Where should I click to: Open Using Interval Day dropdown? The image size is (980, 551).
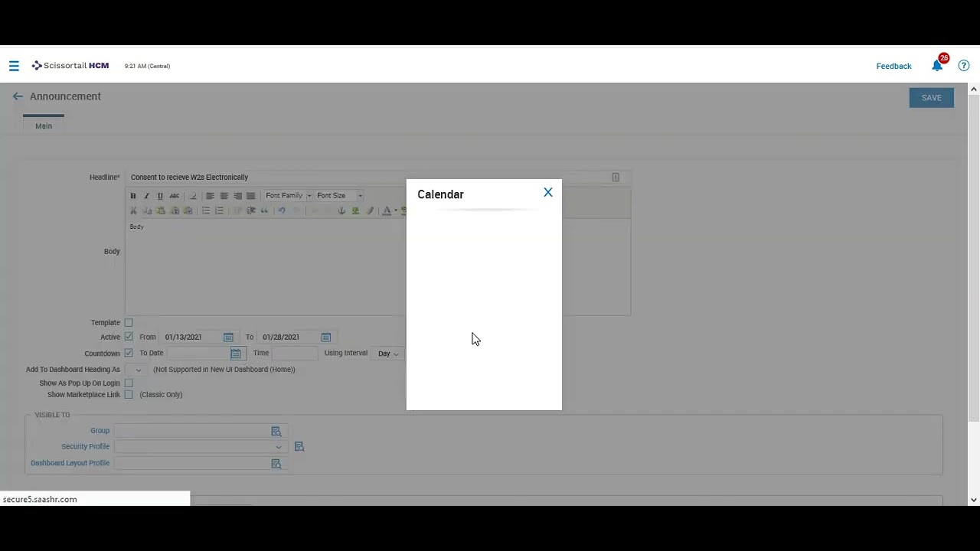coord(389,354)
